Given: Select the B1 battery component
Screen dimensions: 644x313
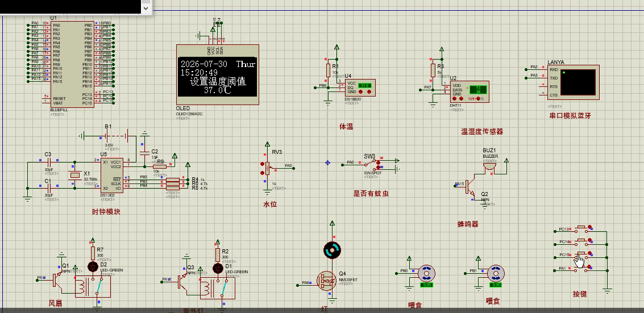Looking at the screenshot, I should click(x=108, y=136).
